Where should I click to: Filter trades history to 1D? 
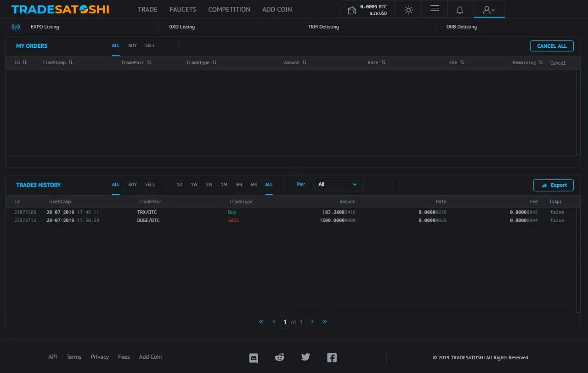click(180, 185)
